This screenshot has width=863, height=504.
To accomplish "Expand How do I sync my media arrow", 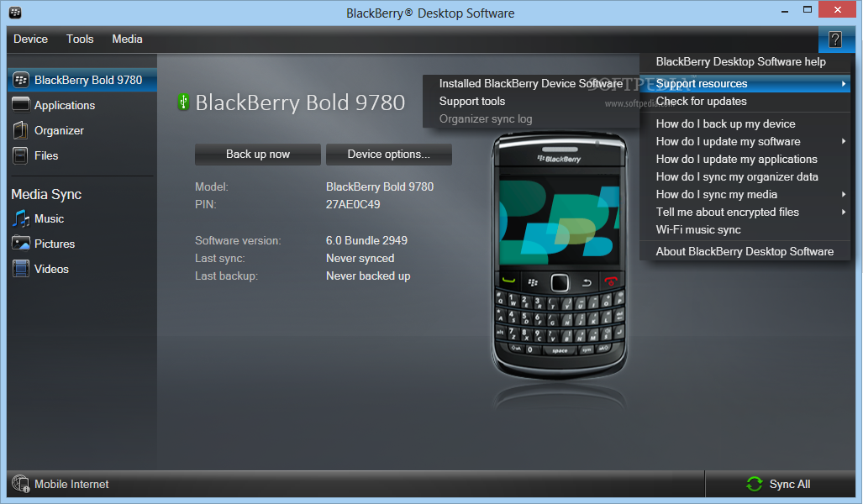I will point(843,194).
